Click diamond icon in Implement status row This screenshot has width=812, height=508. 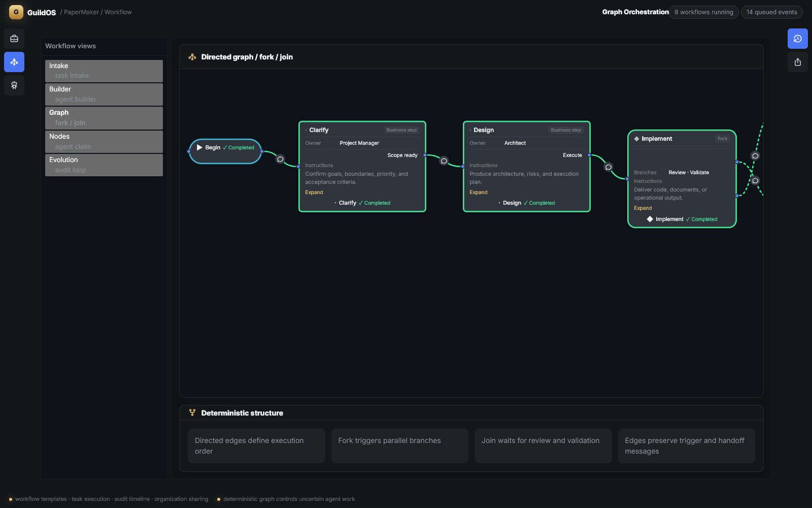pos(650,219)
